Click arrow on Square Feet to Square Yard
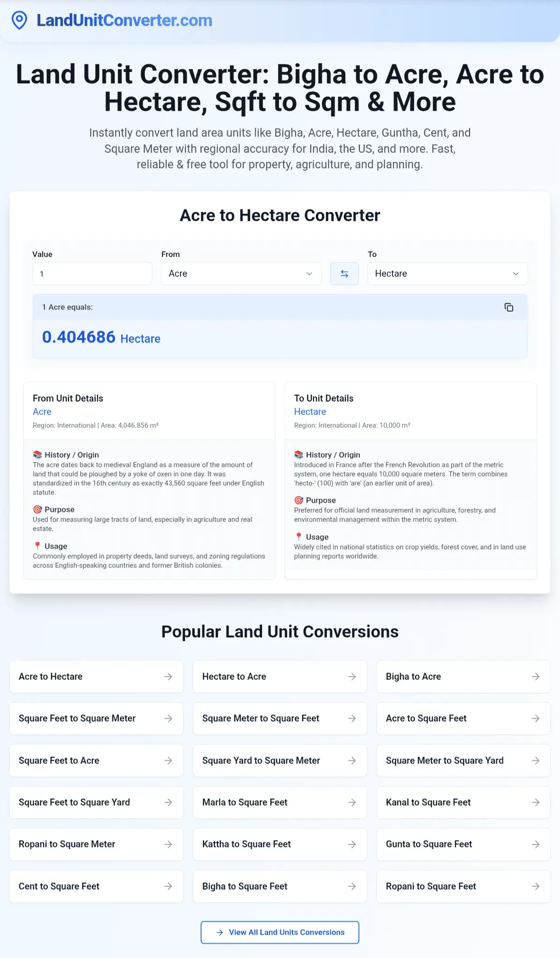 coord(168,802)
